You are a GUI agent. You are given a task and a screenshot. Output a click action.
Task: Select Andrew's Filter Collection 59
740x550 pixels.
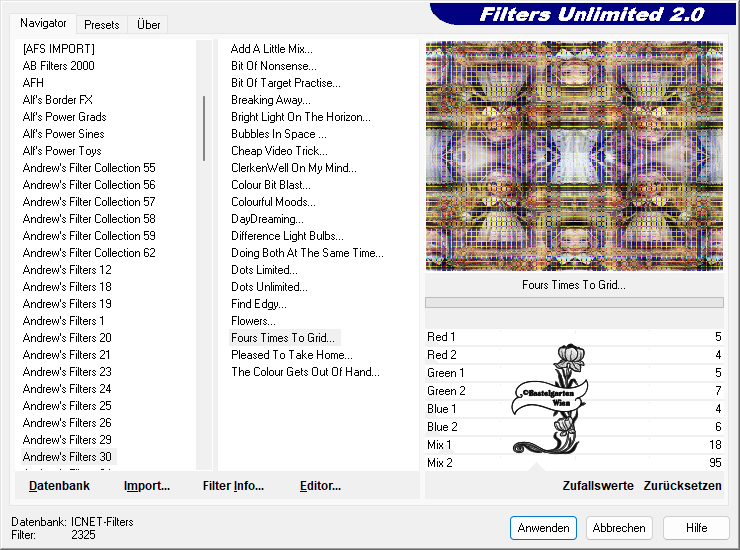point(89,236)
